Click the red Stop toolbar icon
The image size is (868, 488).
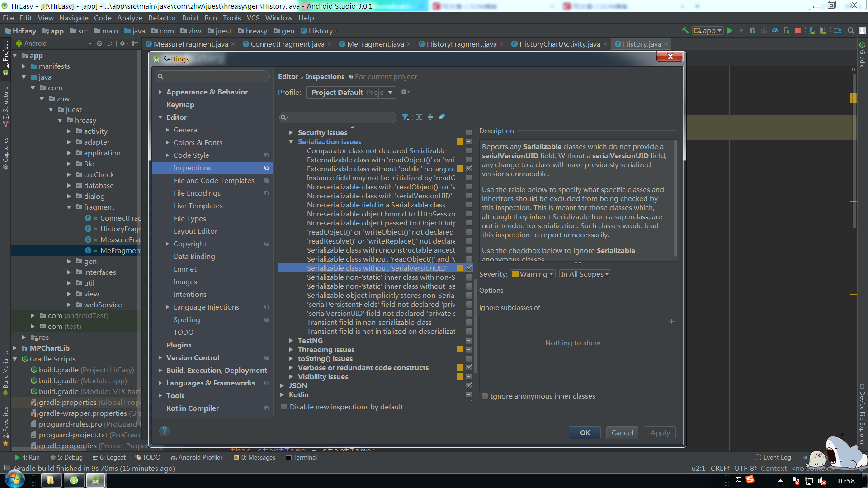(x=798, y=31)
